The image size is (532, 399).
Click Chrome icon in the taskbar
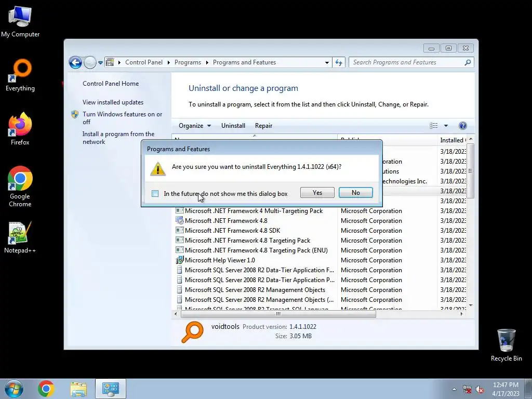[x=46, y=389]
